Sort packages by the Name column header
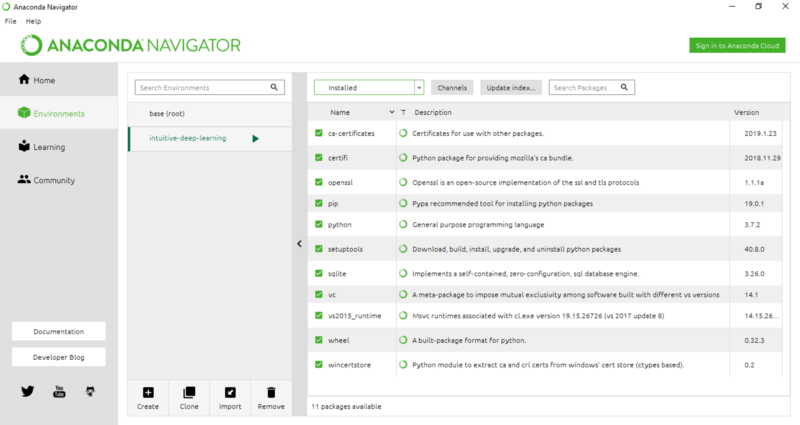Screen dimensions: 800x425 point(340,113)
